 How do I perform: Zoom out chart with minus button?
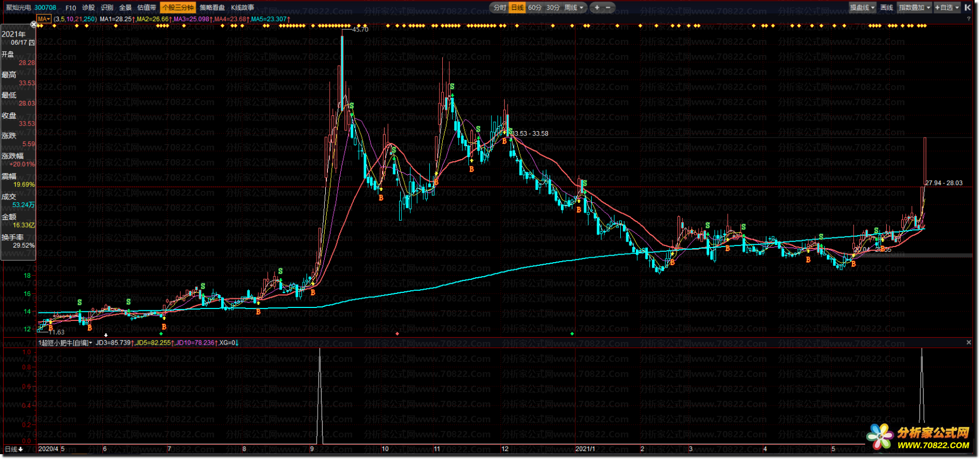[x=608, y=8]
